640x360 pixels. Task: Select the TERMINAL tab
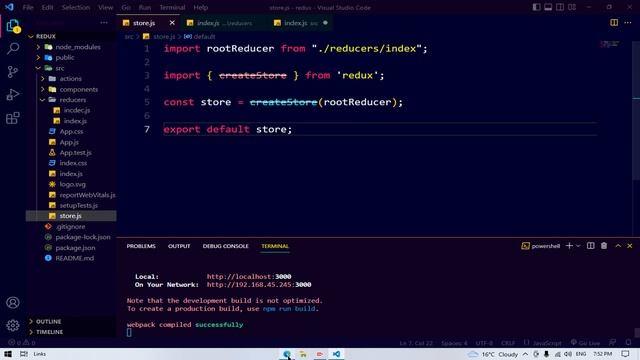pyautogui.click(x=275, y=246)
